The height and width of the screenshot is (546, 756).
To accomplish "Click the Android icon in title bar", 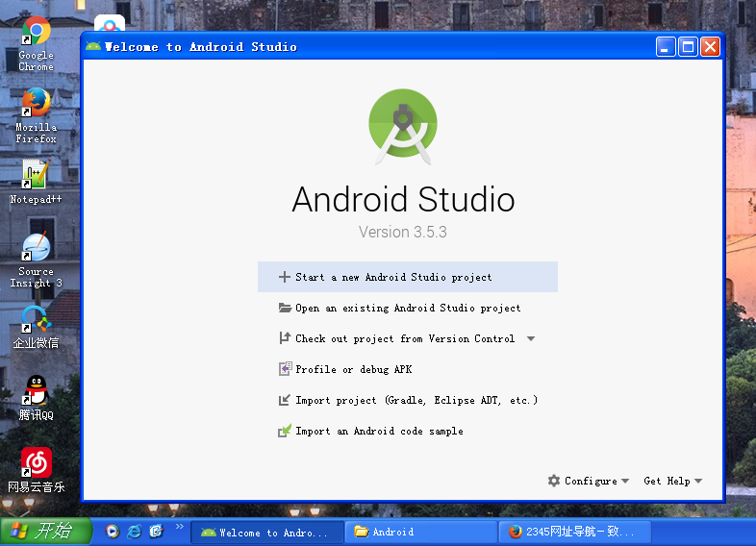I will (x=93, y=47).
